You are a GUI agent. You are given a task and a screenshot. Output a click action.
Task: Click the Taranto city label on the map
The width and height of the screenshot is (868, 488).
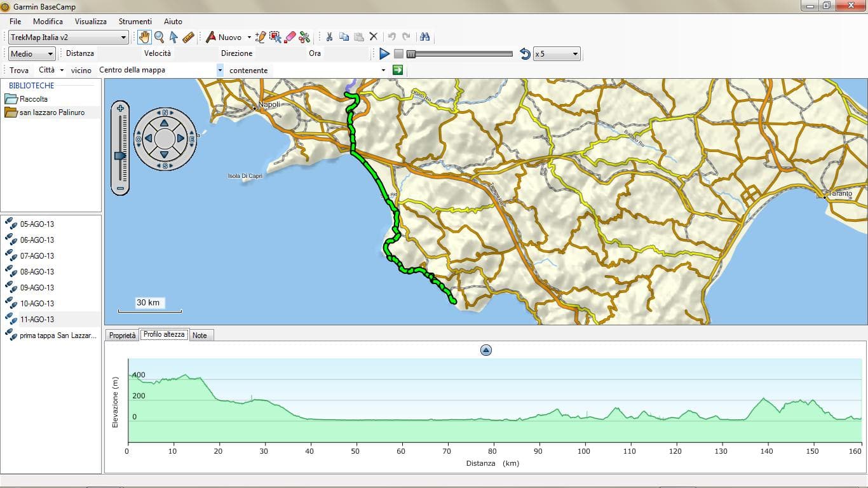[x=839, y=193]
